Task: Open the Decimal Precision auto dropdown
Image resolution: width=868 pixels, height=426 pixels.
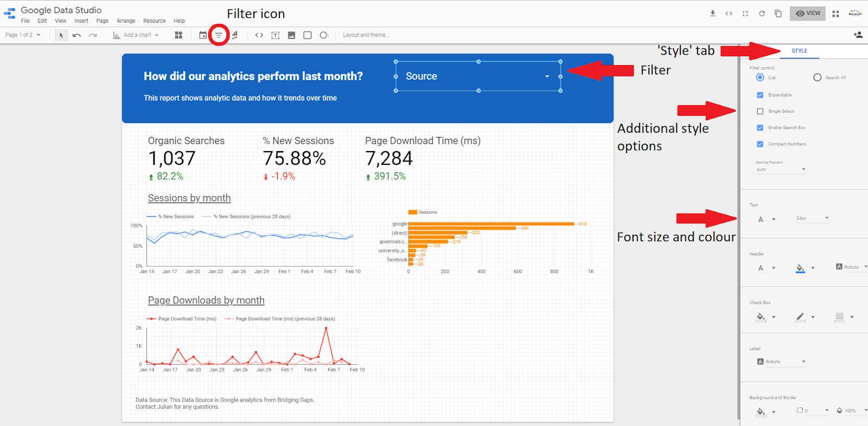Action: pos(781,170)
